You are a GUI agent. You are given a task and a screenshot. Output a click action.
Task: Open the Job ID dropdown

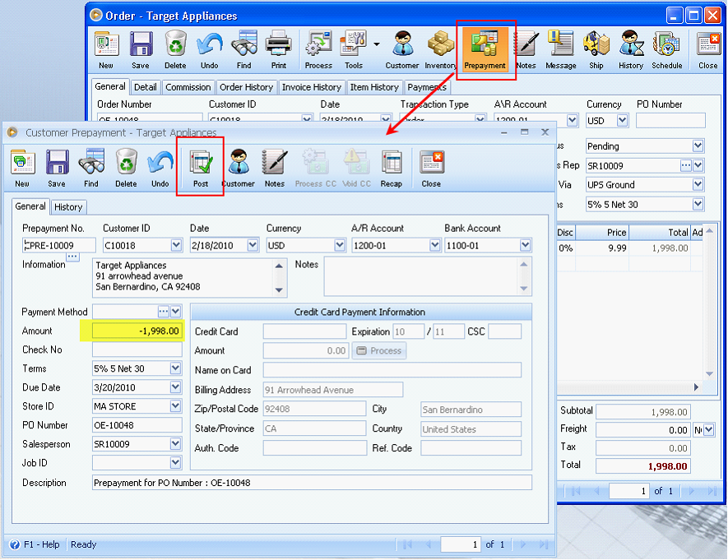tap(175, 463)
